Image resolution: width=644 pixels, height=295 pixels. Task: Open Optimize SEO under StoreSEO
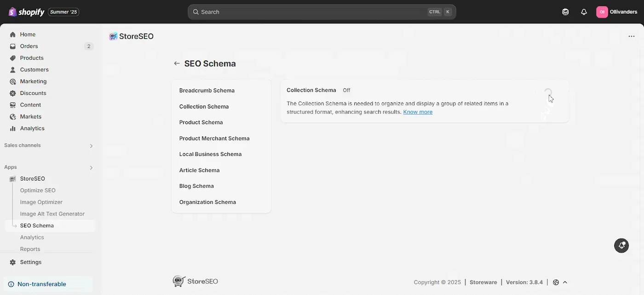(x=38, y=191)
